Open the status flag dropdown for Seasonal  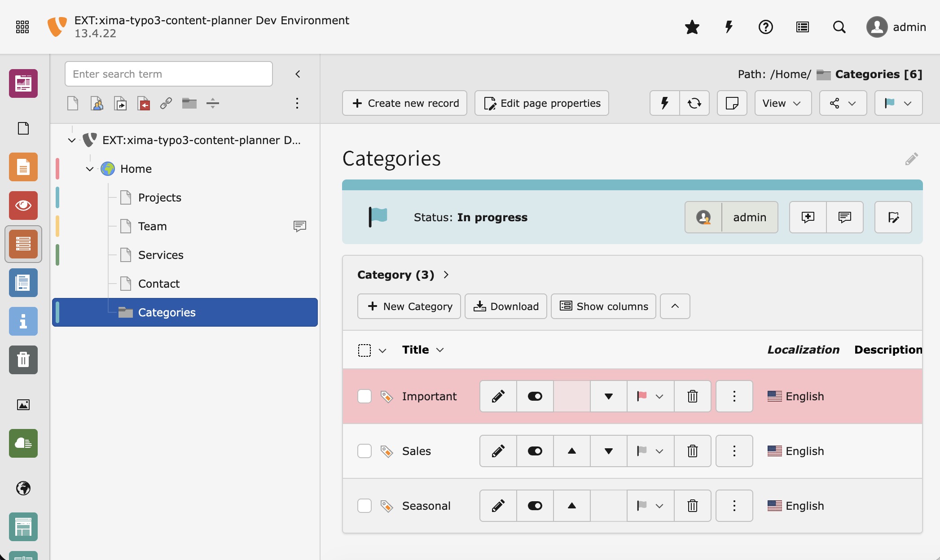(x=650, y=506)
